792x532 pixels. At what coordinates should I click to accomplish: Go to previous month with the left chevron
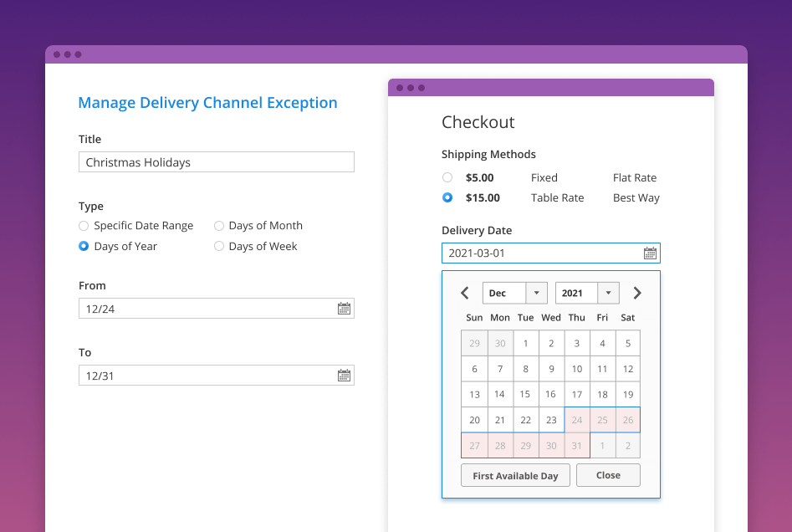(465, 293)
